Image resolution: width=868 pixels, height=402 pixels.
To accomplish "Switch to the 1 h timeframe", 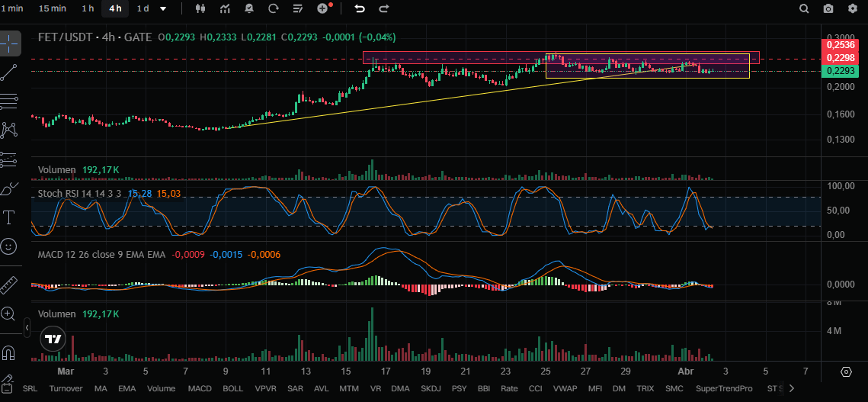I will (88, 8).
